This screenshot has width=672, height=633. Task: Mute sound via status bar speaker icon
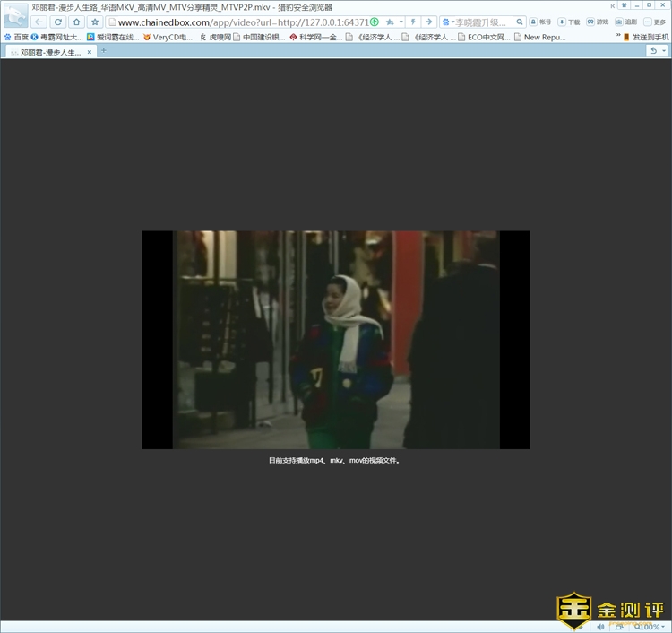click(600, 627)
